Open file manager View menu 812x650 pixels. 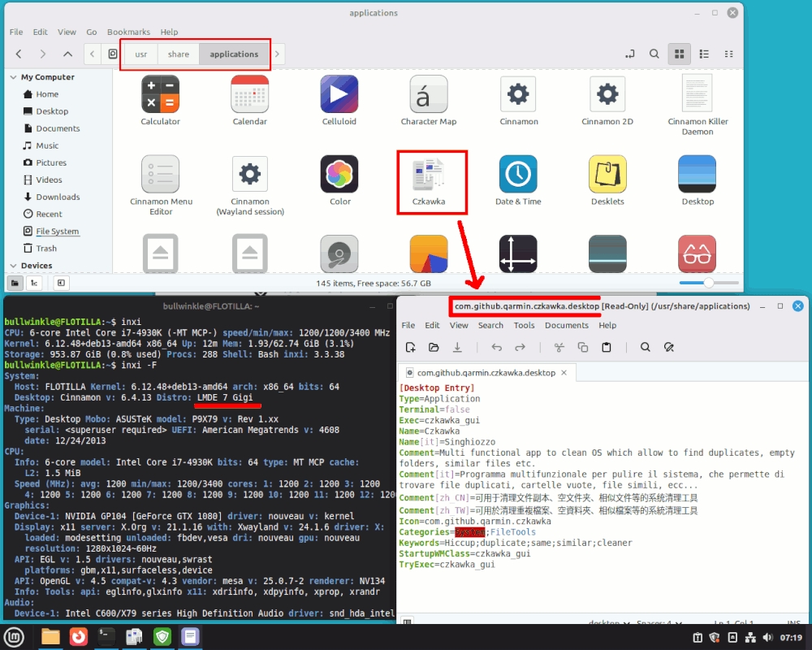tap(67, 32)
